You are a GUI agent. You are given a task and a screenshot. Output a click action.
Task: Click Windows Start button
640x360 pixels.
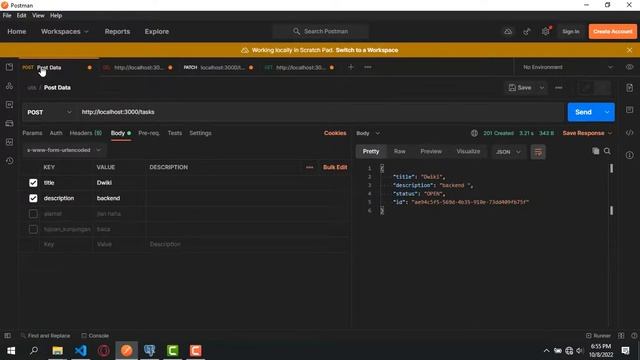[11, 351]
